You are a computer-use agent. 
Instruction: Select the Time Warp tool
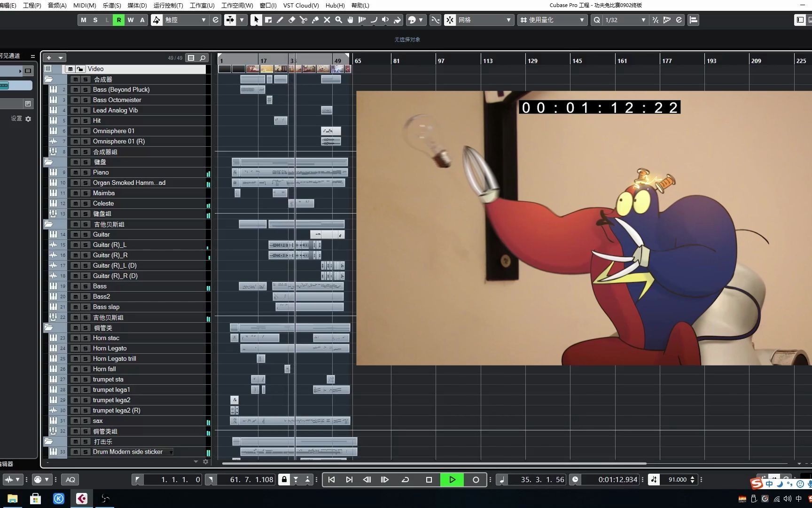pyautogui.click(x=362, y=20)
